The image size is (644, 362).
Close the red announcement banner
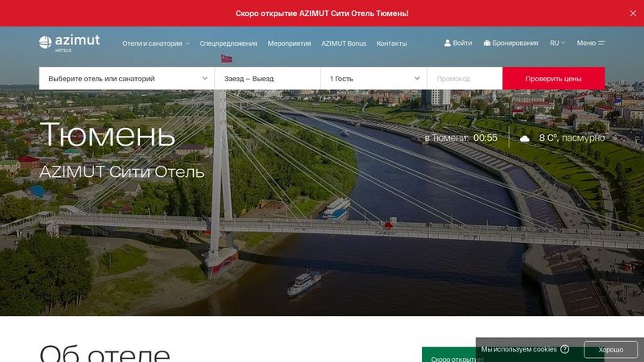tap(633, 13)
